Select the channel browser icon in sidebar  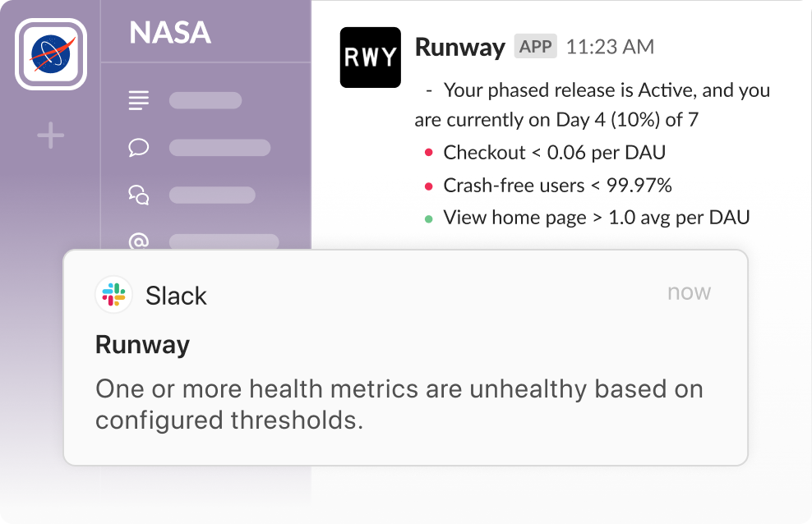(x=139, y=195)
